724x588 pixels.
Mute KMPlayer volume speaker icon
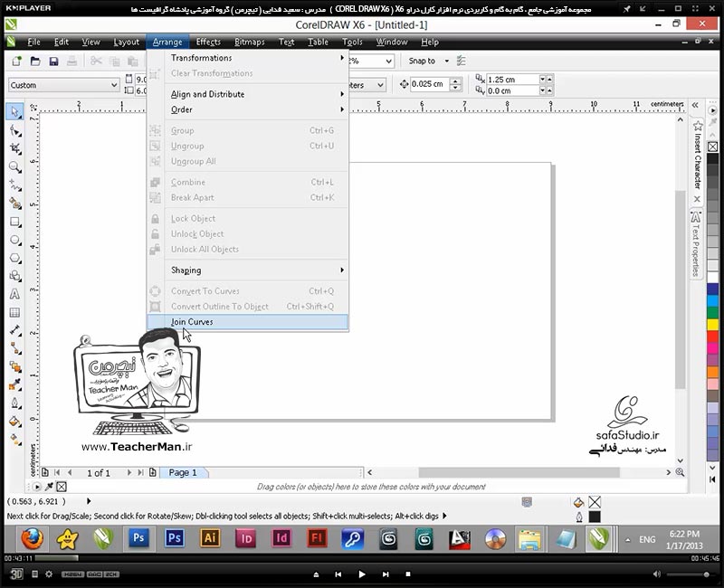pyautogui.click(x=657, y=574)
